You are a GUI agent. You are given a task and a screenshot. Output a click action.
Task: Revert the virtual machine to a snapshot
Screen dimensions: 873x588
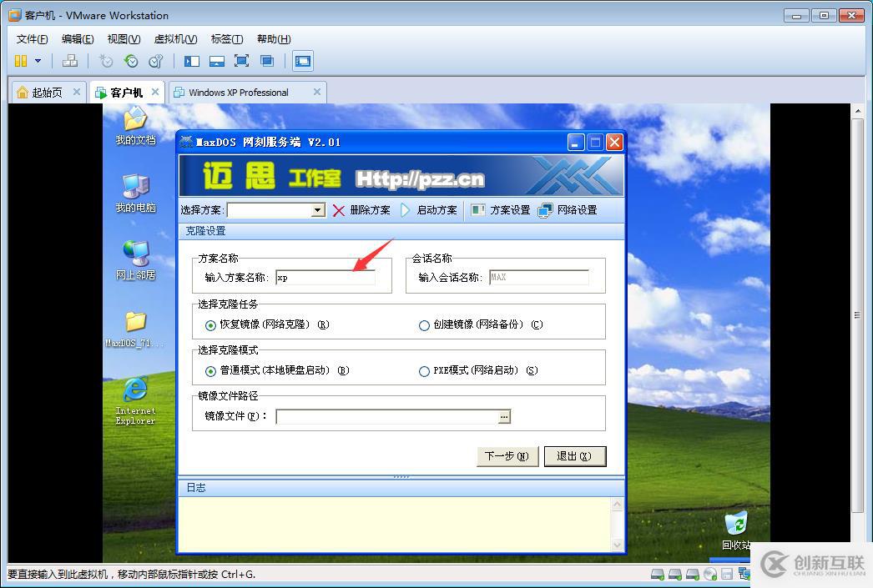(x=131, y=61)
